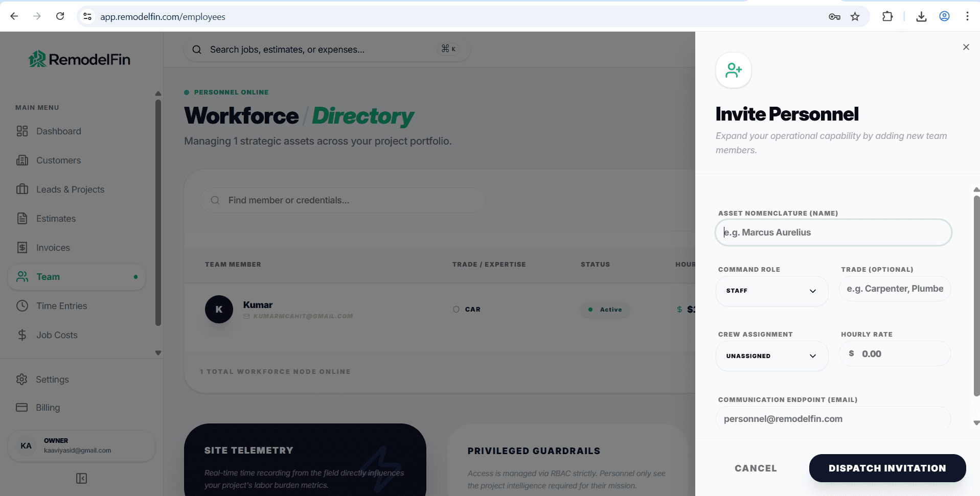980x496 pixels.
Task: Click the Billing card icon
Action: pyautogui.click(x=21, y=408)
